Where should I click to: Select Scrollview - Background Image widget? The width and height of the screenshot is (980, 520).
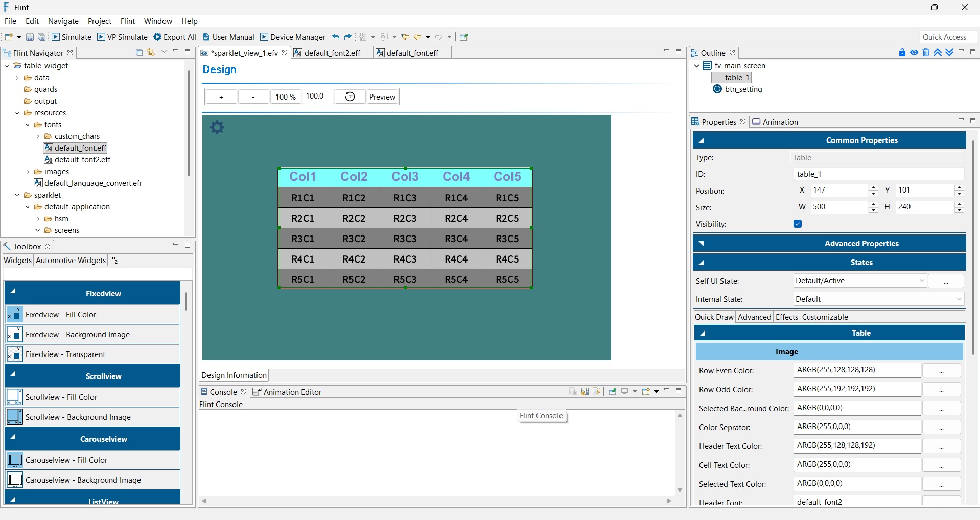[92, 417]
